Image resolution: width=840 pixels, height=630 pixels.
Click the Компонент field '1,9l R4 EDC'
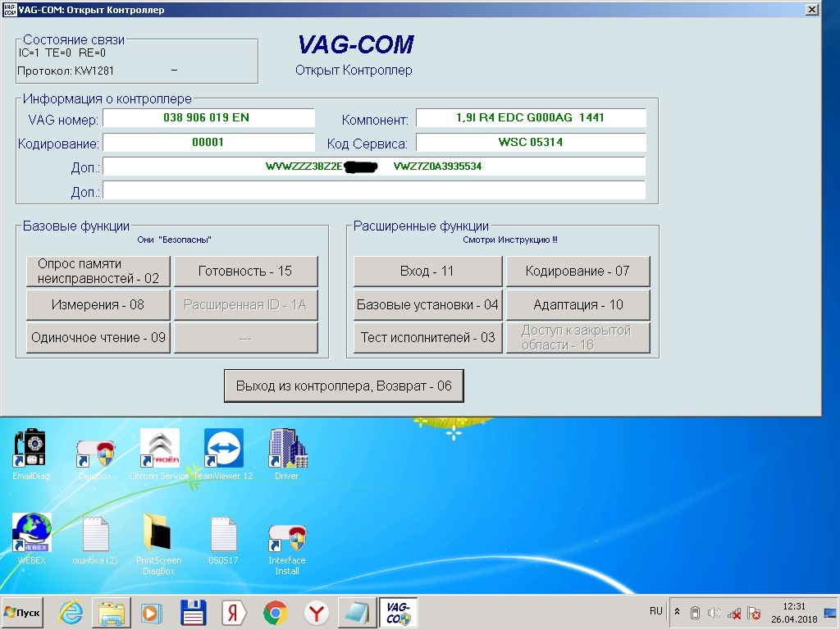point(531,118)
